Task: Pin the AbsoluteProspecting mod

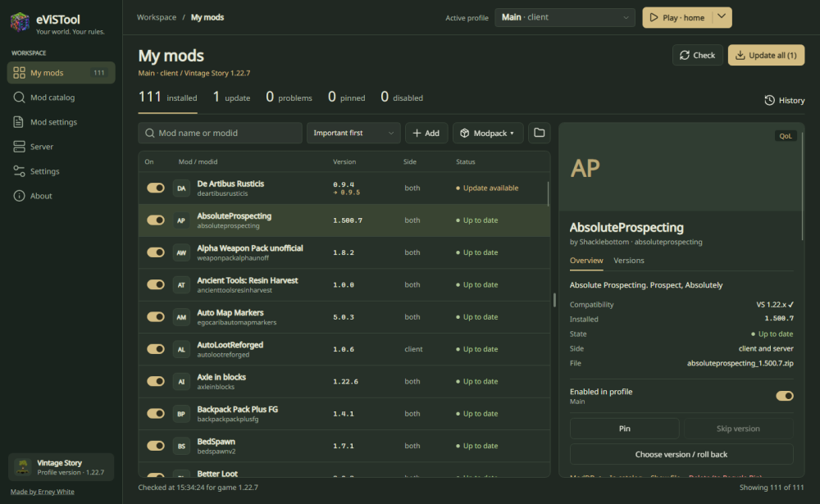Action: pyautogui.click(x=624, y=428)
